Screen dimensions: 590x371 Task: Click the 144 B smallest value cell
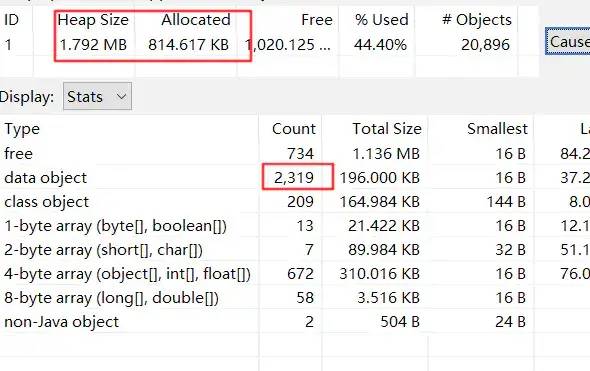pos(506,202)
